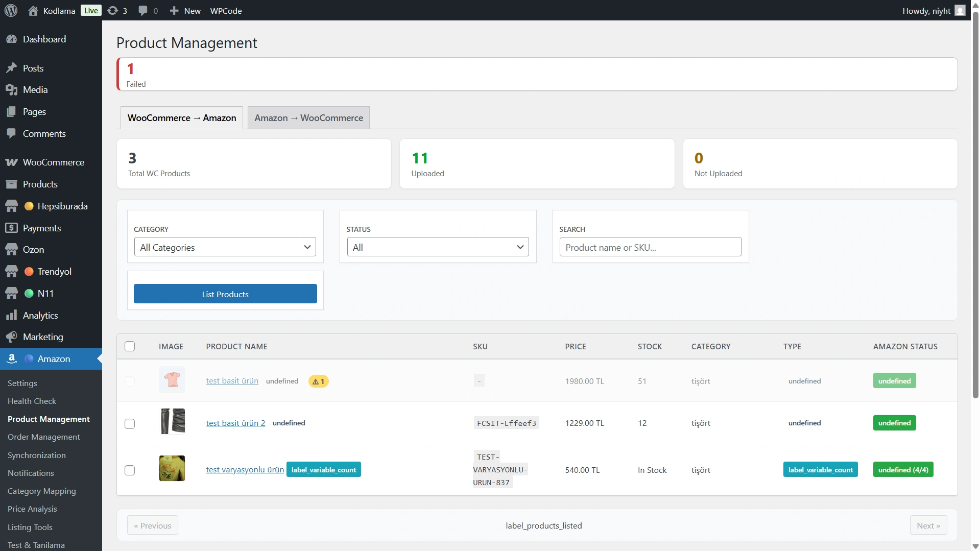Open Order Management submenu item
The image size is (980, 551).
point(43,437)
